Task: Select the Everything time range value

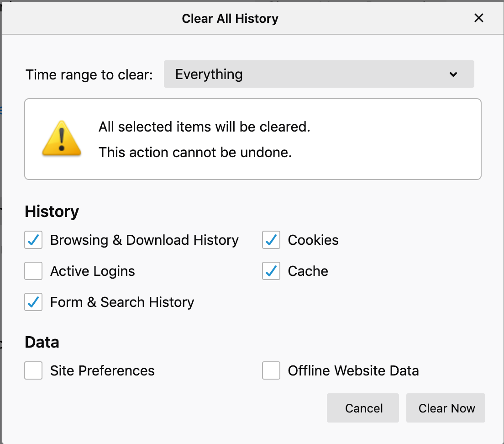Action: [209, 74]
